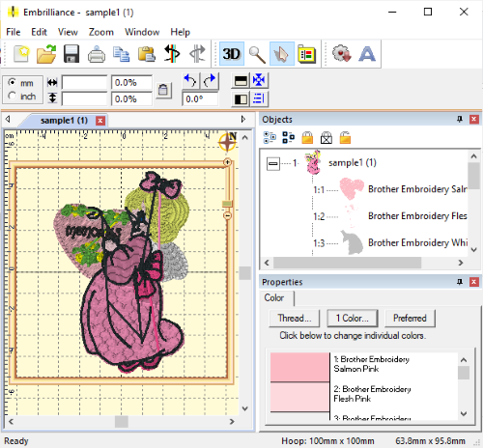Click the Preferred button
This screenshot has height=448, width=483.
(x=410, y=319)
